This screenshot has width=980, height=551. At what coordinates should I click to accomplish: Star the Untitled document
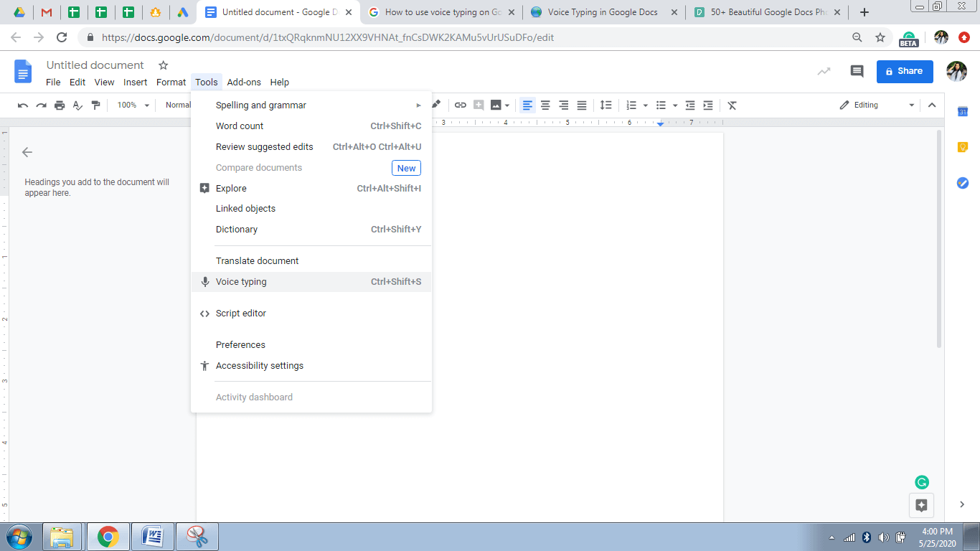coord(163,65)
